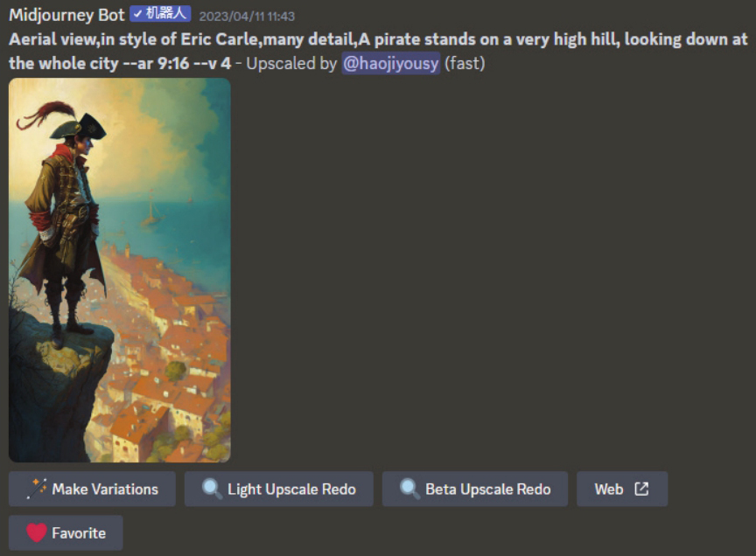Choose Light Upscale Redo
This screenshot has height=556, width=756.
[x=278, y=489]
